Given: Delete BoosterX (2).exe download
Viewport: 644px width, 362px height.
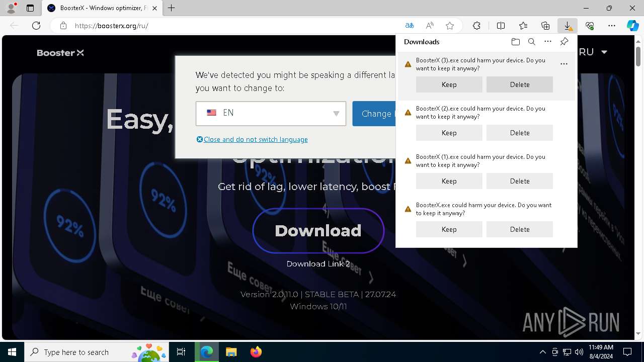Looking at the screenshot, I should [520, 133].
